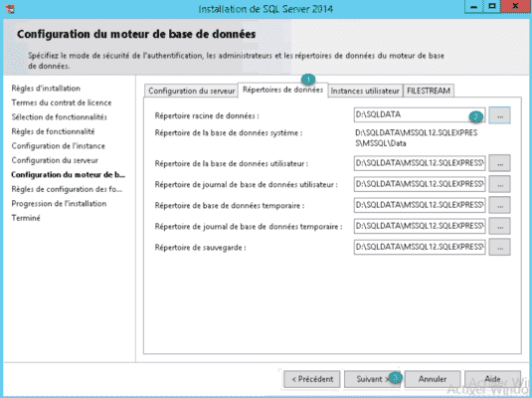Browse for temporary database log directory
The height and width of the screenshot is (398, 532).
[500, 227]
